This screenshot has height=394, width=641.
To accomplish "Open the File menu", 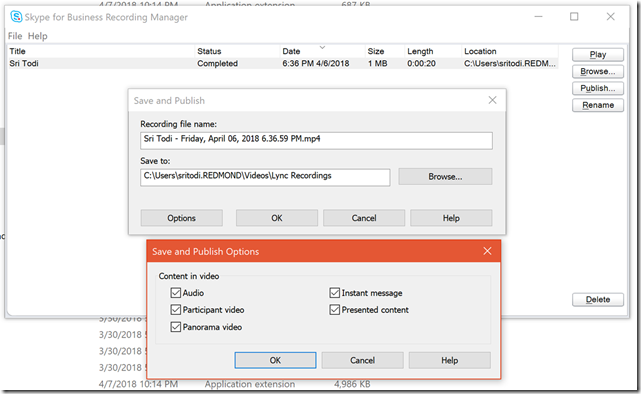I will [x=15, y=36].
